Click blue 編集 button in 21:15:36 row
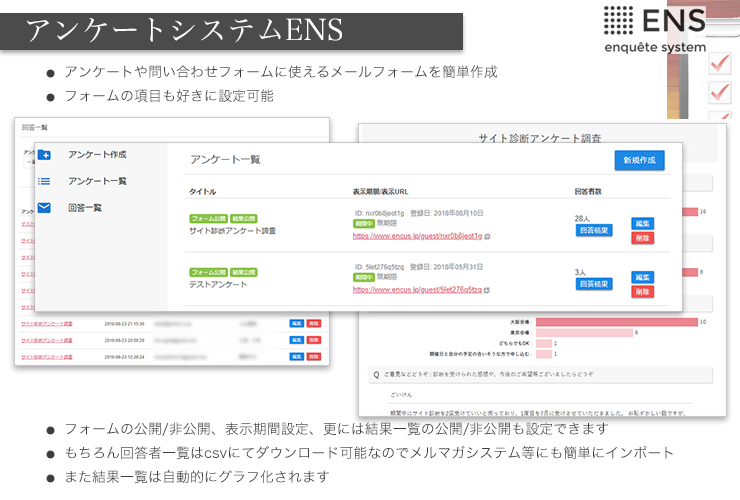 pyautogui.click(x=296, y=323)
